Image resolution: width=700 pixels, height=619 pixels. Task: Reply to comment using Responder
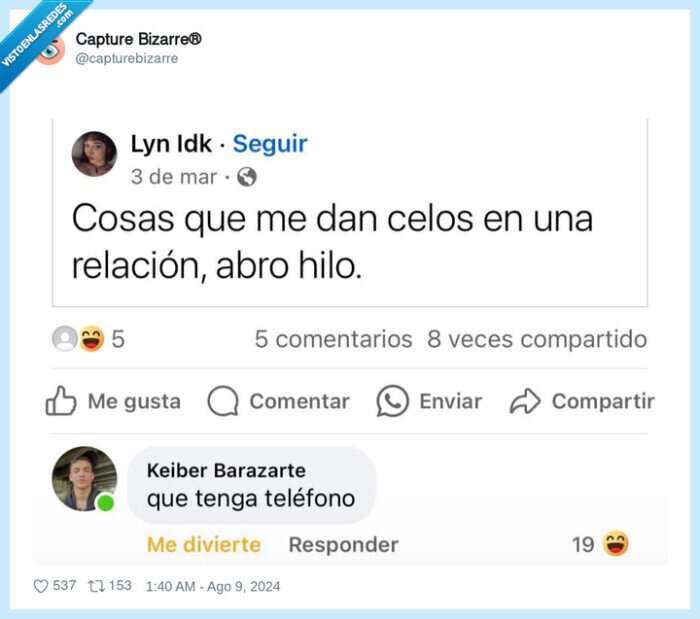(343, 545)
